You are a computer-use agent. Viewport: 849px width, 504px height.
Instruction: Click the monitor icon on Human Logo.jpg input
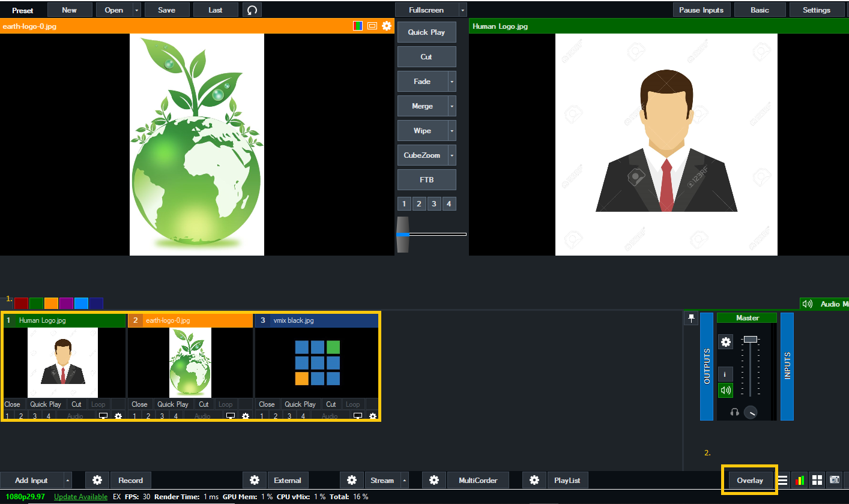tap(103, 416)
